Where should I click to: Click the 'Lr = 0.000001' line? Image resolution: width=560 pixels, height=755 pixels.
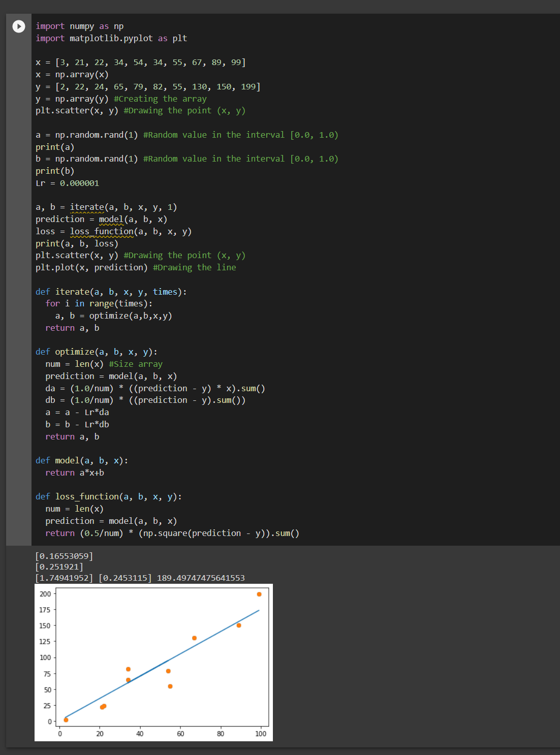pyautogui.click(x=67, y=183)
